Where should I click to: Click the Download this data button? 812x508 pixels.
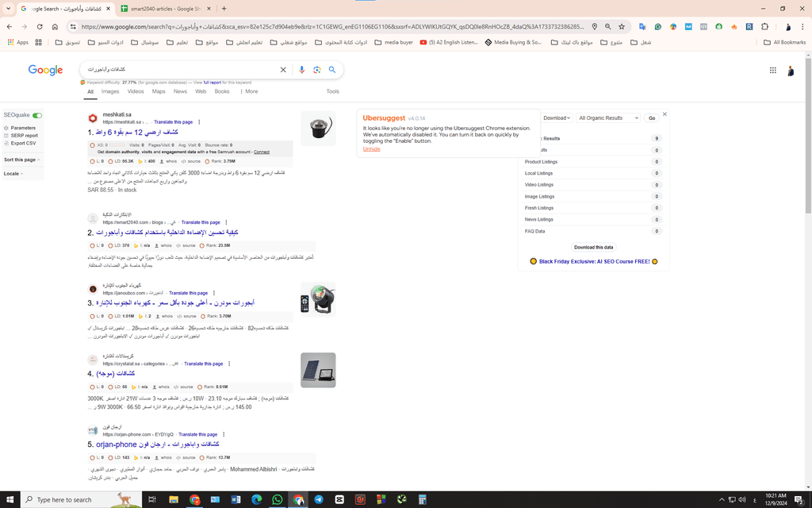tap(593, 248)
